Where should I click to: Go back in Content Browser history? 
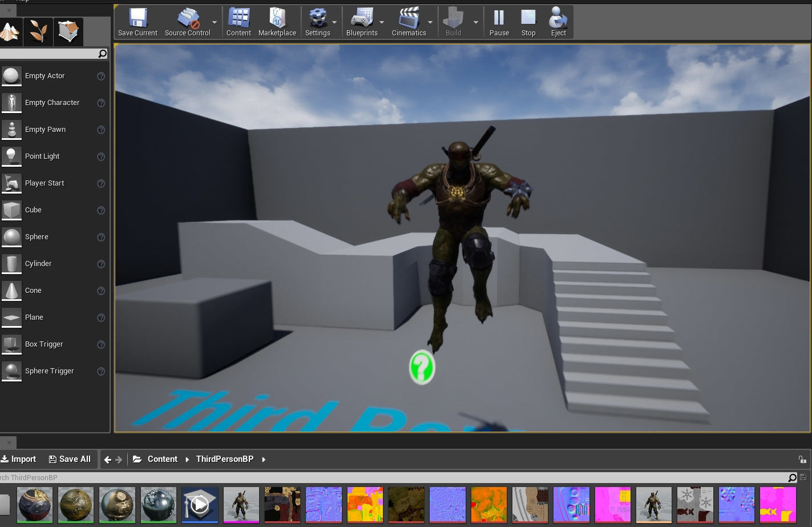[x=108, y=459]
